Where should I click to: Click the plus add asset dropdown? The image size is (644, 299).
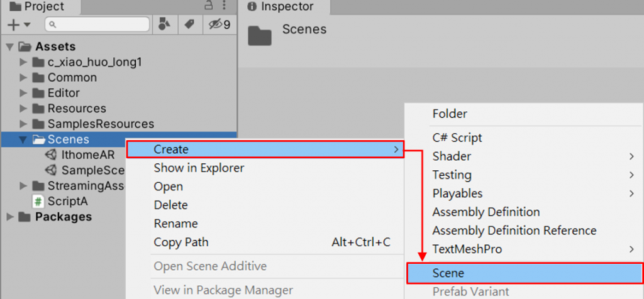point(18,24)
